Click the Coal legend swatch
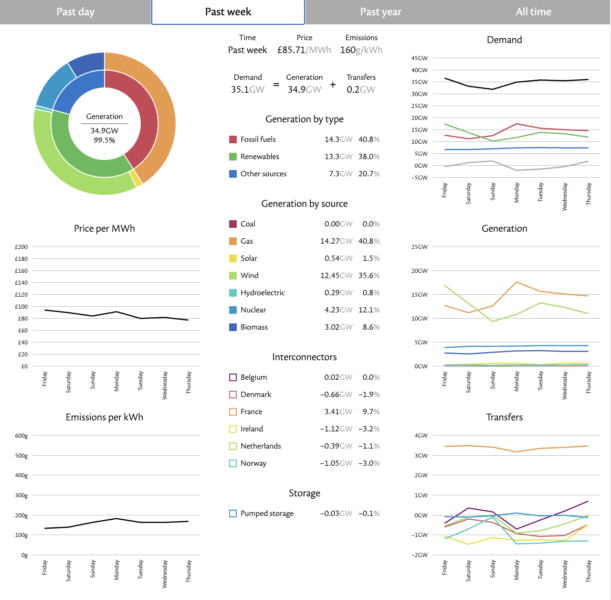The width and height of the screenshot is (611, 600). click(233, 224)
